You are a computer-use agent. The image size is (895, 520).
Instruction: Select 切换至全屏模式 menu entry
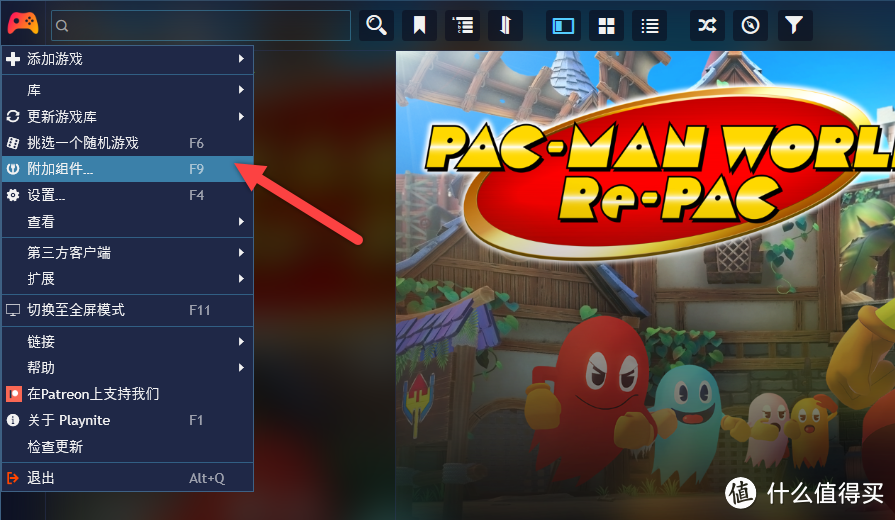[128, 310]
